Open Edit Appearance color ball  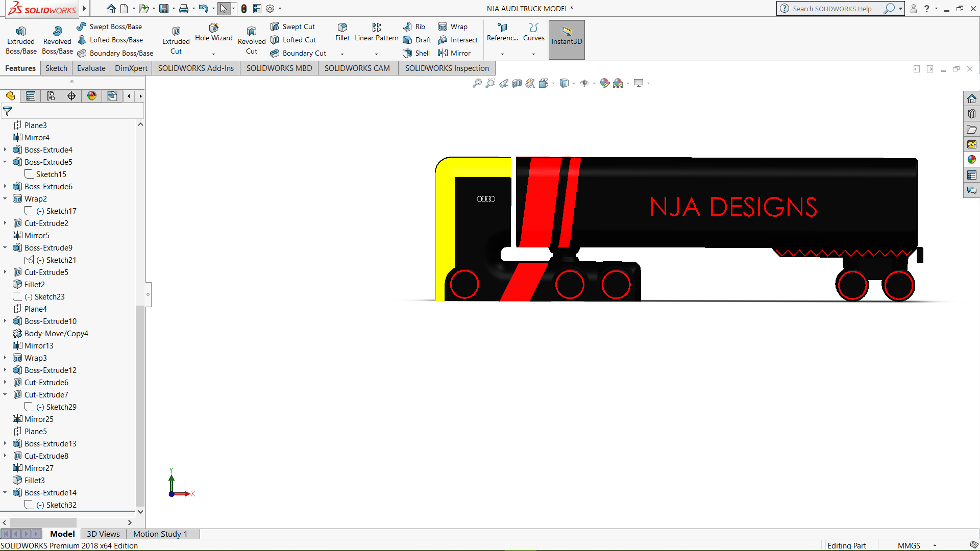click(x=605, y=83)
